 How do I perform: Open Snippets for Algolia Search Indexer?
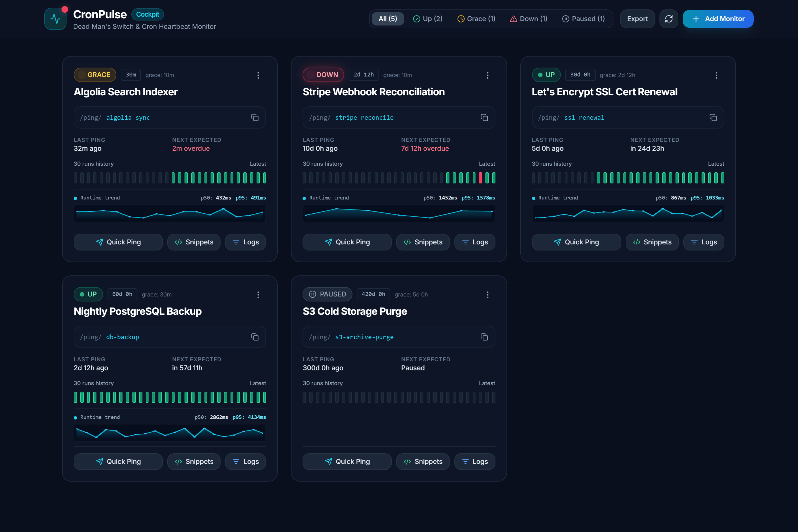tap(194, 242)
